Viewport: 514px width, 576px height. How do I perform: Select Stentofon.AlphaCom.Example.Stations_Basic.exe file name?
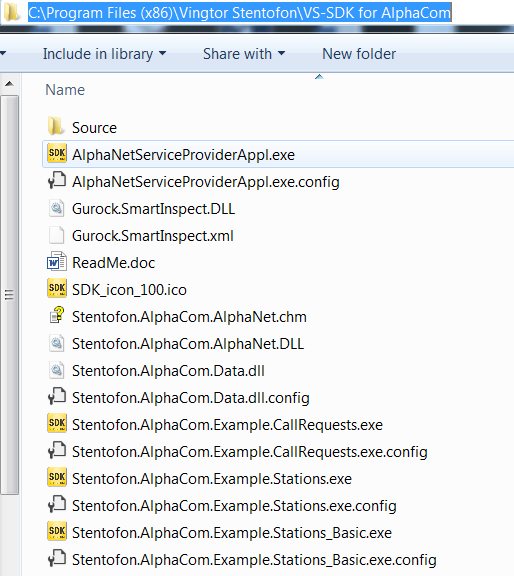(x=232, y=533)
